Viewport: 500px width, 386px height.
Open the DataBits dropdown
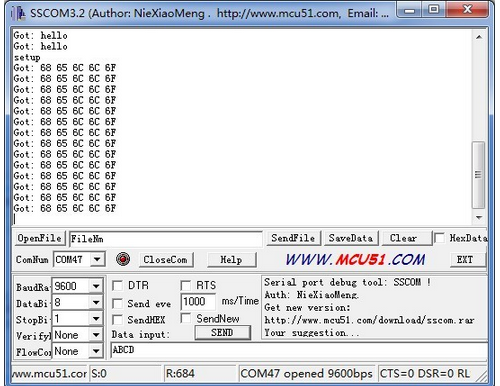[96, 302]
